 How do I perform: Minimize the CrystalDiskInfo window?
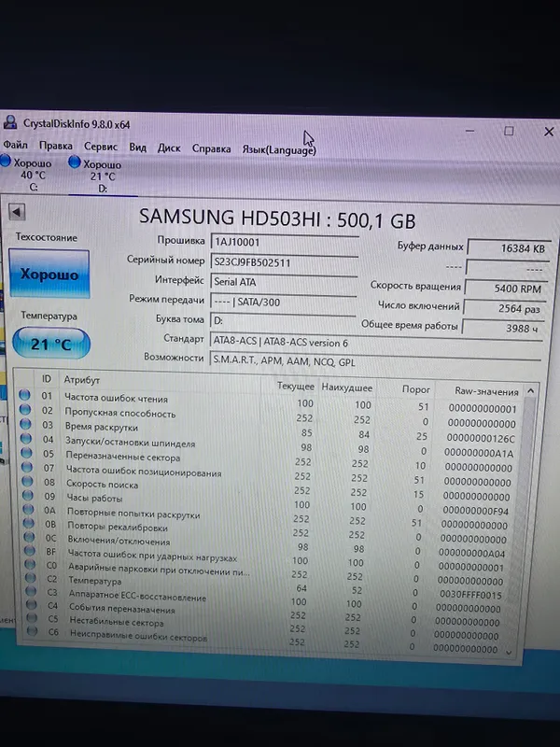470,130
